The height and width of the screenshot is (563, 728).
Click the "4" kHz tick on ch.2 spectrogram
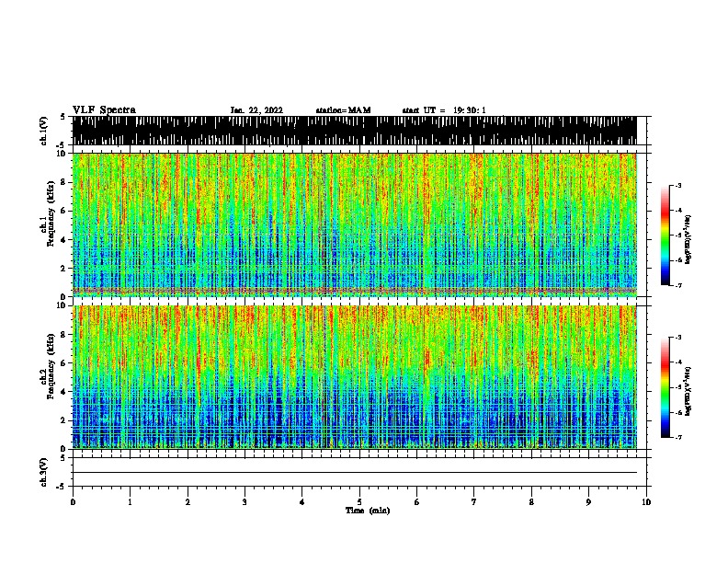[x=64, y=392]
